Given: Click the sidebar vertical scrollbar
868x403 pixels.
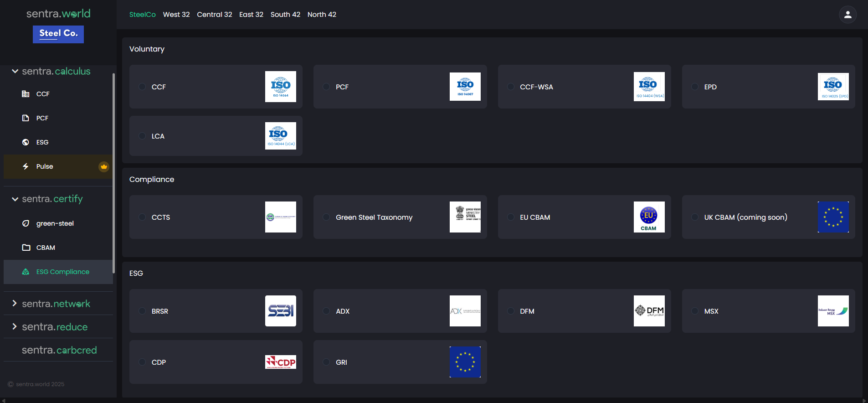Looking at the screenshot, I should [113, 173].
